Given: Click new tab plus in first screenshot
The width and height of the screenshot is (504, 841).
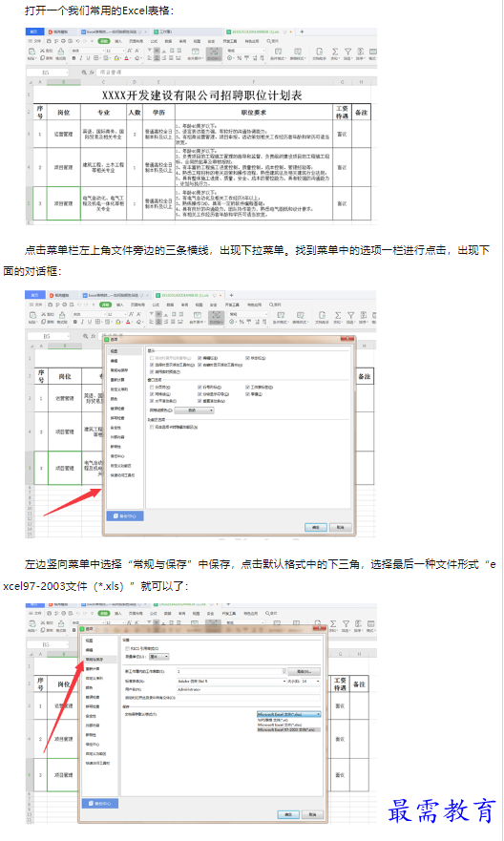Looking at the screenshot, I should pyautogui.click(x=302, y=32).
